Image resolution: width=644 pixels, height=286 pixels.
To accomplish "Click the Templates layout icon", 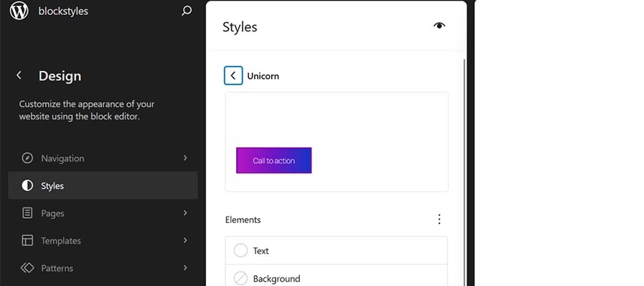I will click(27, 241).
